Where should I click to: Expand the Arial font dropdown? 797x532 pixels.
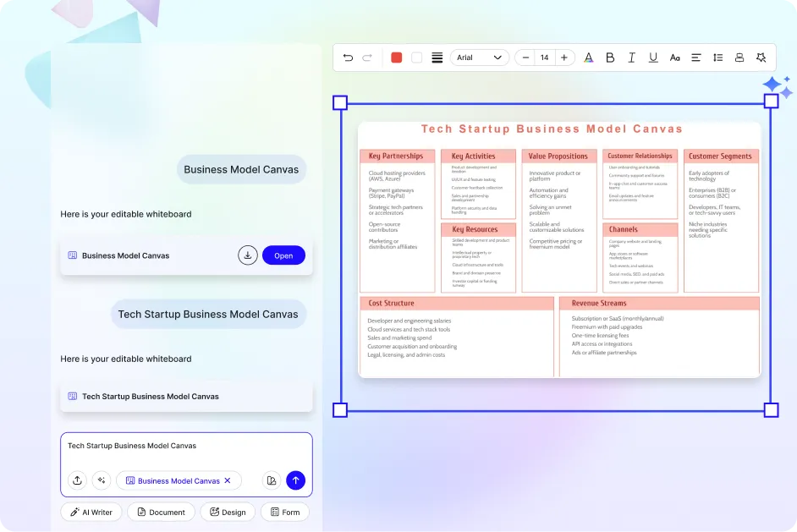tap(480, 58)
